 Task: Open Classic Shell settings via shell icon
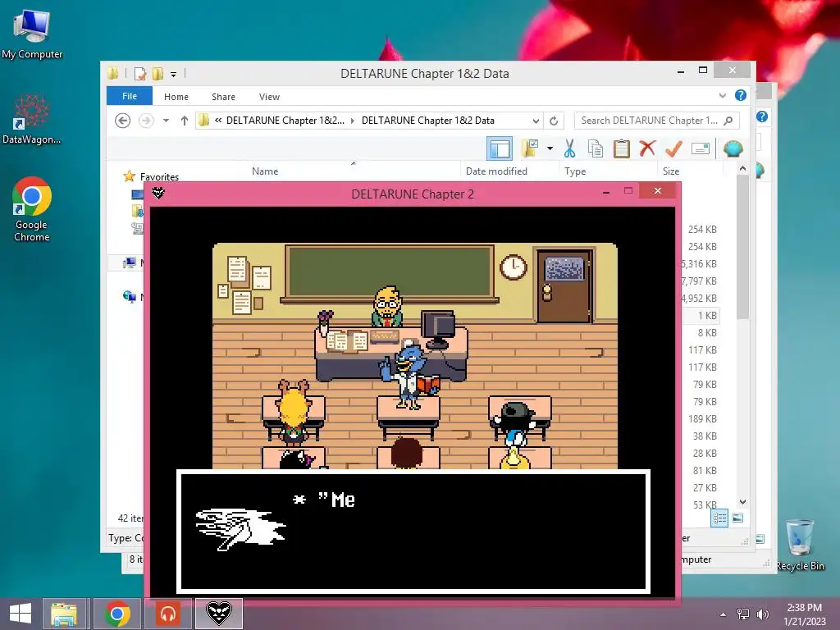733,148
